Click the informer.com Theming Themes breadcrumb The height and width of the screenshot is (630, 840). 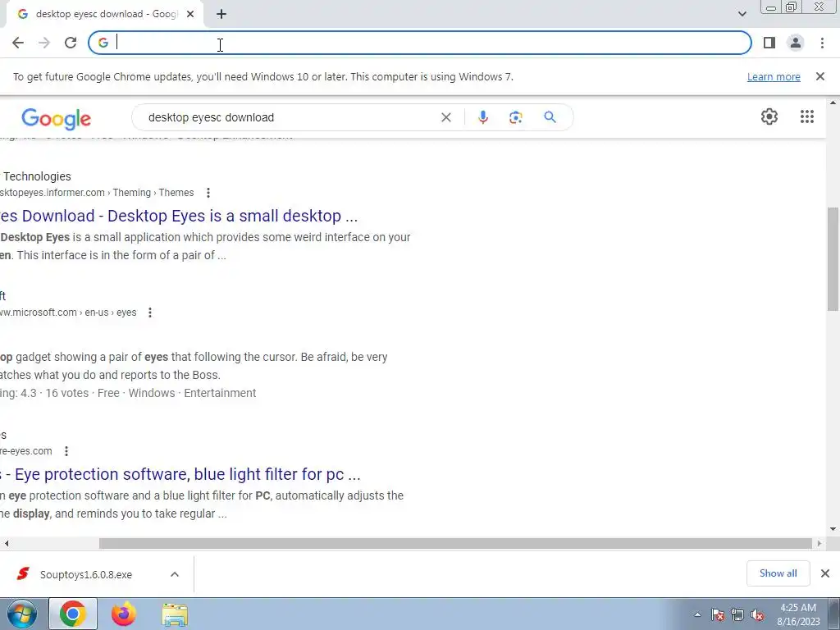(x=97, y=192)
